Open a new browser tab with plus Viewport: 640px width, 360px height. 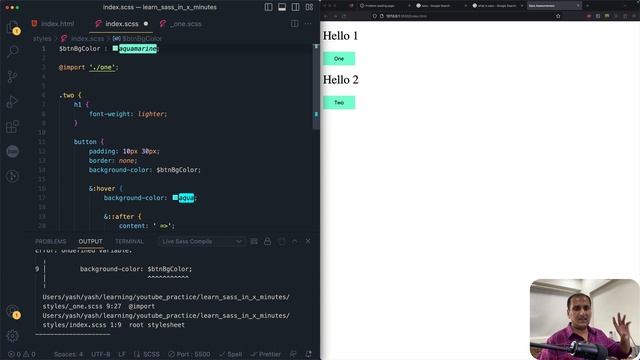[588, 6]
